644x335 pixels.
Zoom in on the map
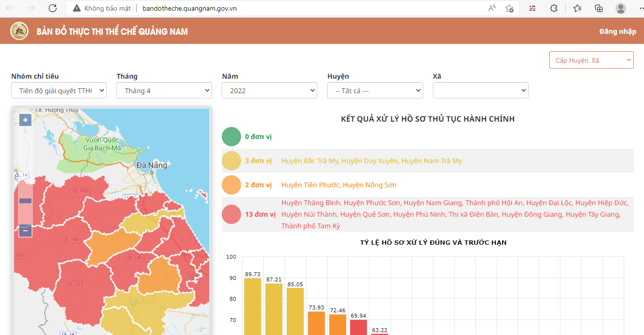coord(26,120)
